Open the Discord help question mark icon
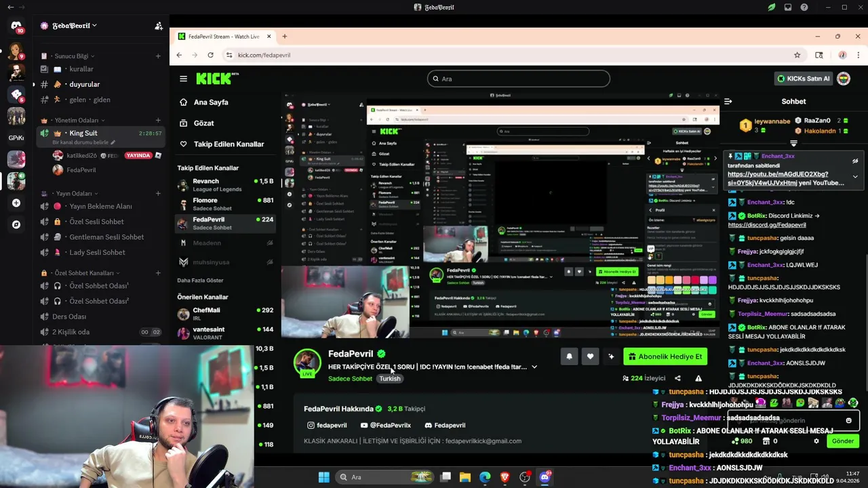This screenshot has height=488, width=868. pos(804,7)
